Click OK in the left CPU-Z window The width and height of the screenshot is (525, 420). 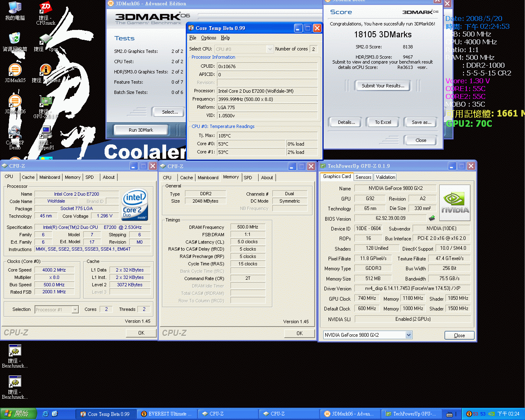141,333
